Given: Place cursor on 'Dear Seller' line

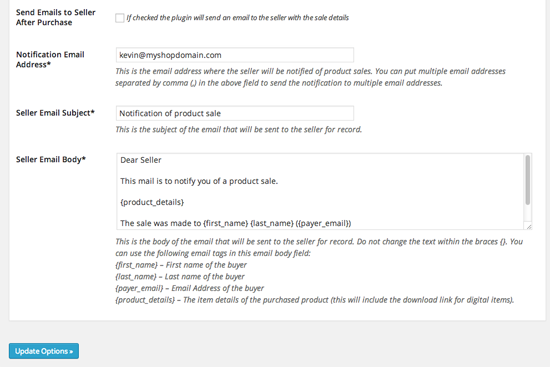Looking at the screenshot, I should (x=141, y=160).
